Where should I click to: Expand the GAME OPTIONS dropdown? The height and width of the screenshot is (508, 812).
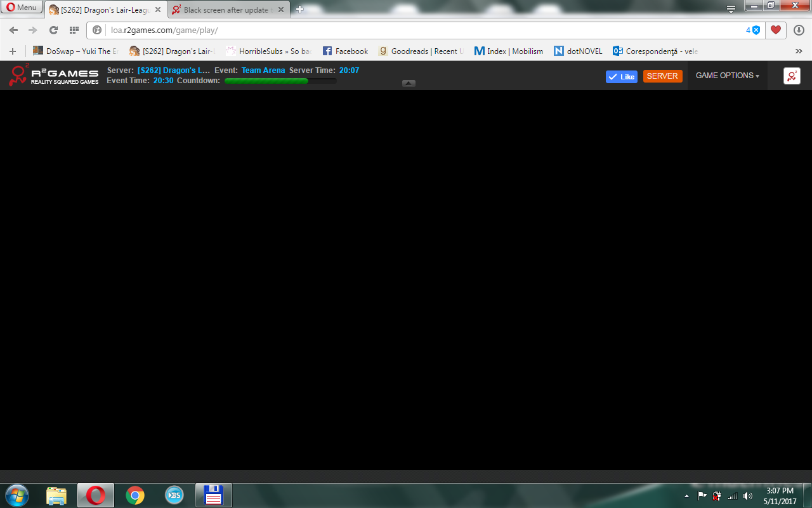727,76
